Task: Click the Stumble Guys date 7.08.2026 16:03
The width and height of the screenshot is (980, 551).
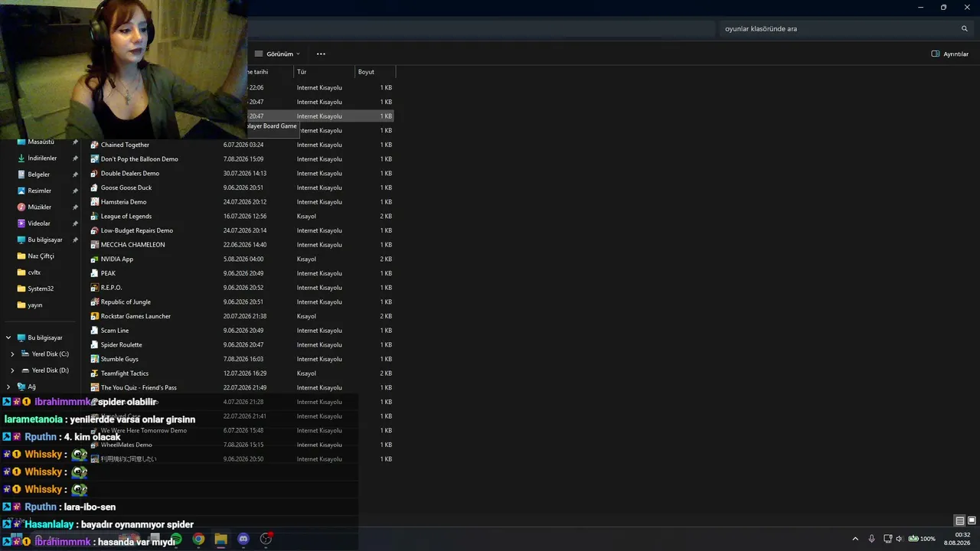Action: pyautogui.click(x=243, y=359)
